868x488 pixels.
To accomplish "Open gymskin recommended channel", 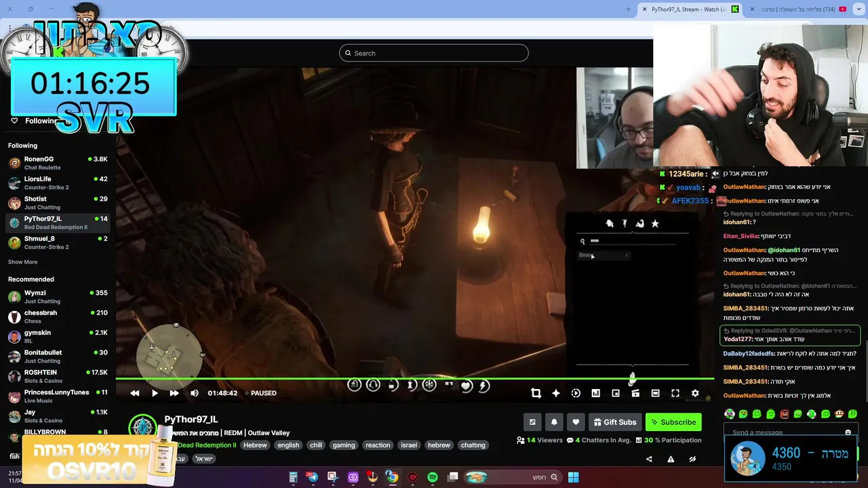I will click(x=58, y=336).
